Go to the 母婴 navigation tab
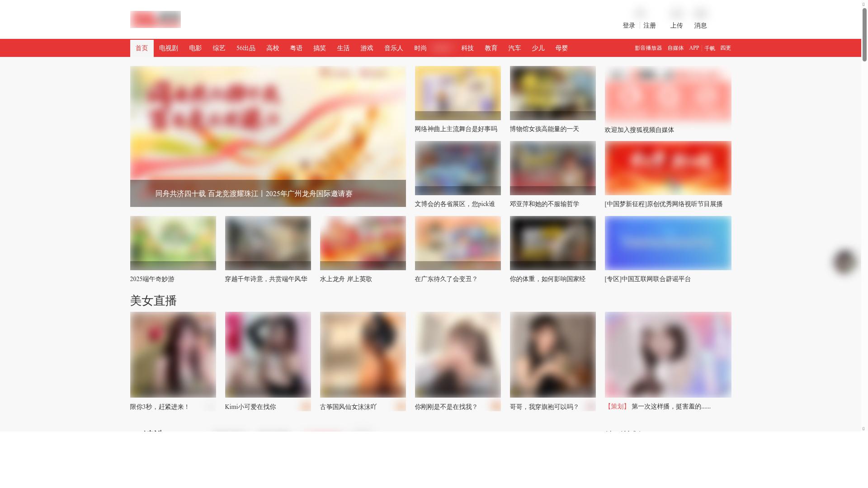The width and height of the screenshot is (868, 488). click(x=561, y=48)
